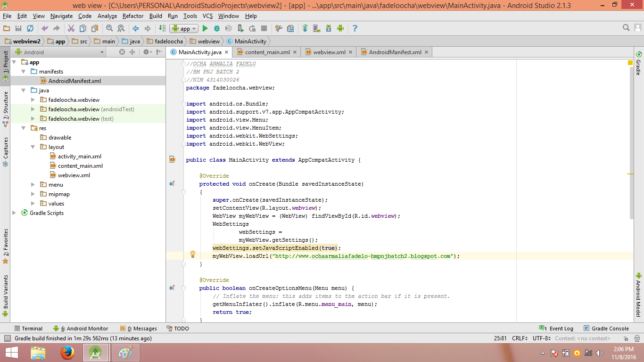
Task: Open the AVD Manager icon
Action: pos(316,29)
